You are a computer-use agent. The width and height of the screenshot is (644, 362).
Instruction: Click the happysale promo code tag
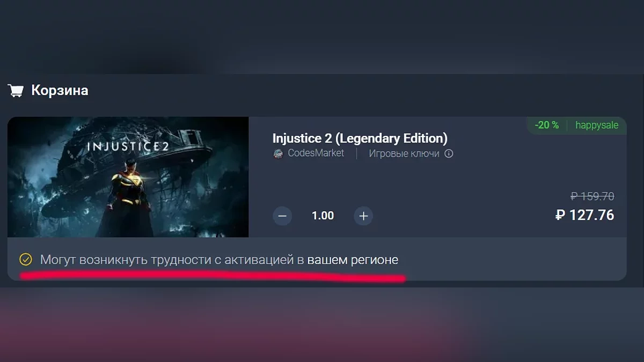[597, 125]
